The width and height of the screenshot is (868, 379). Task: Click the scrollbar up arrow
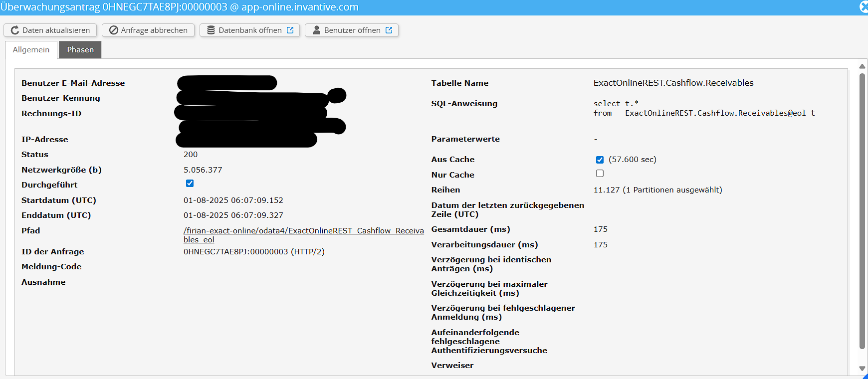[x=862, y=66]
